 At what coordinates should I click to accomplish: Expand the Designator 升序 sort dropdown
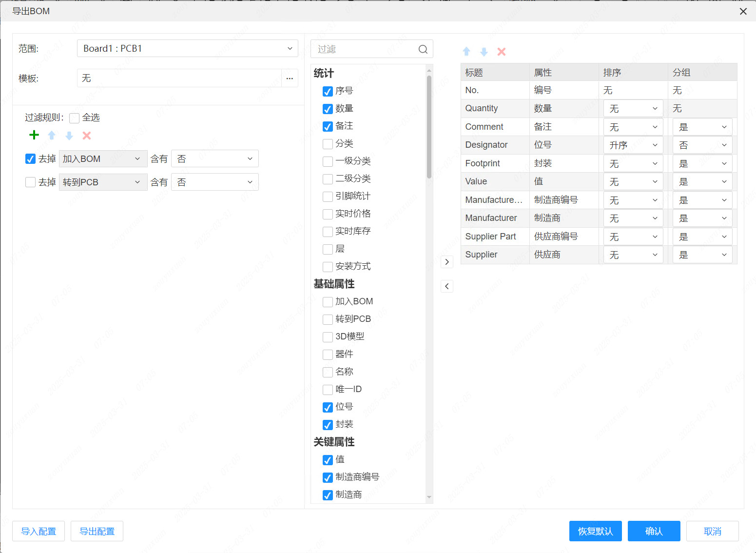coord(633,145)
